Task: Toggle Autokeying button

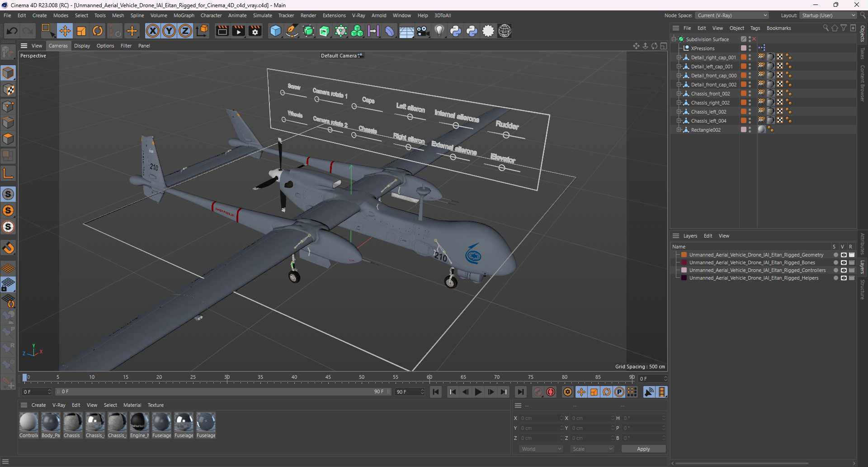Action: (x=551, y=392)
